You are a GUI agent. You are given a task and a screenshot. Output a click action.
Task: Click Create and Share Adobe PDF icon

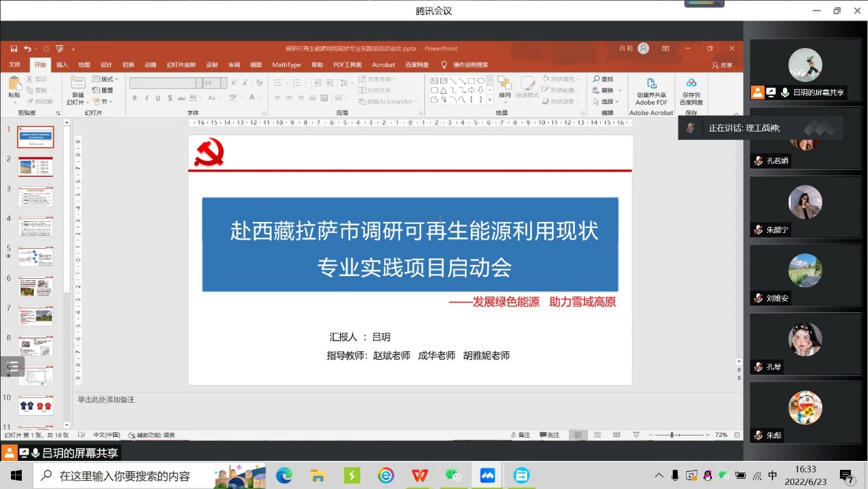click(651, 85)
